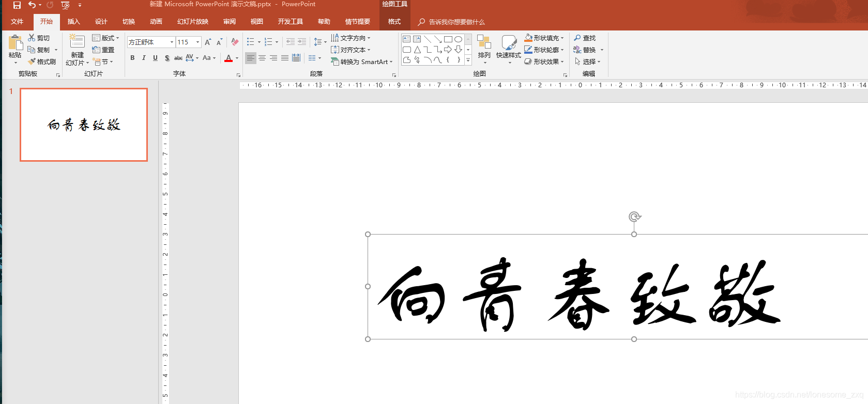This screenshot has height=404, width=868.
Task: Click the Quick Styles (快速样式) button
Action: pos(509,50)
